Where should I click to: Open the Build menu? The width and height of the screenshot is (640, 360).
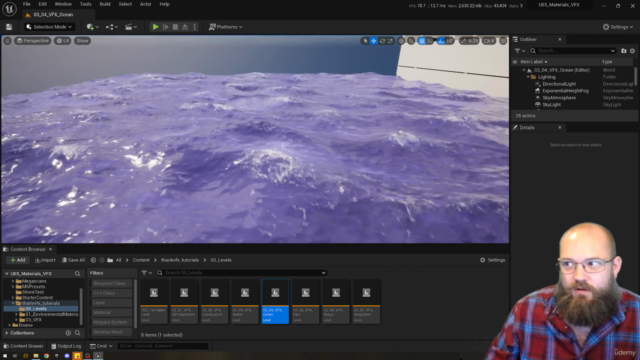[105, 4]
